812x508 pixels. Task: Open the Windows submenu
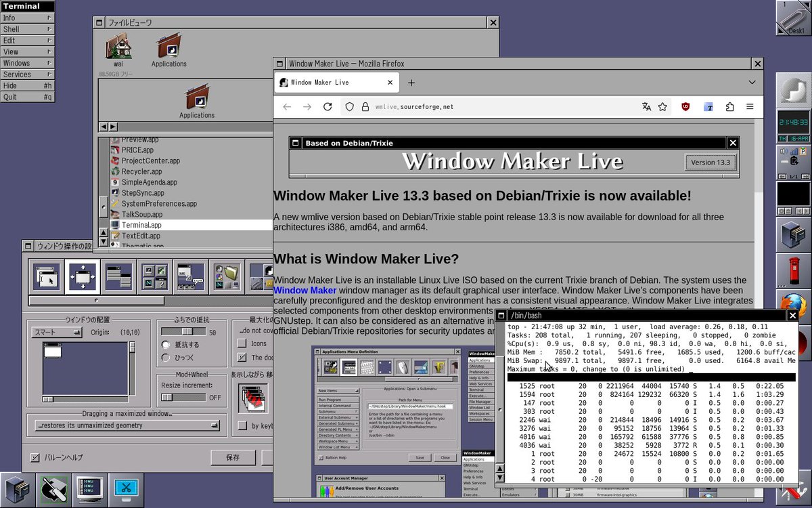(x=28, y=63)
